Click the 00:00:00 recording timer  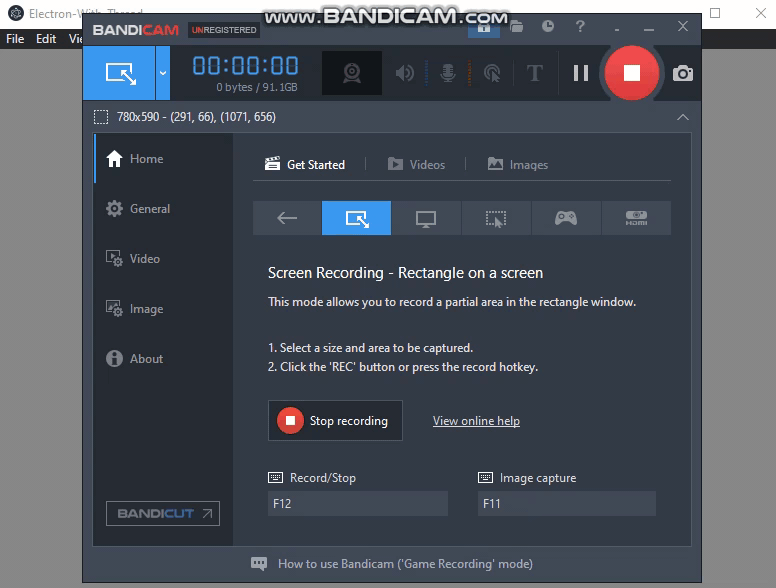click(x=245, y=66)
